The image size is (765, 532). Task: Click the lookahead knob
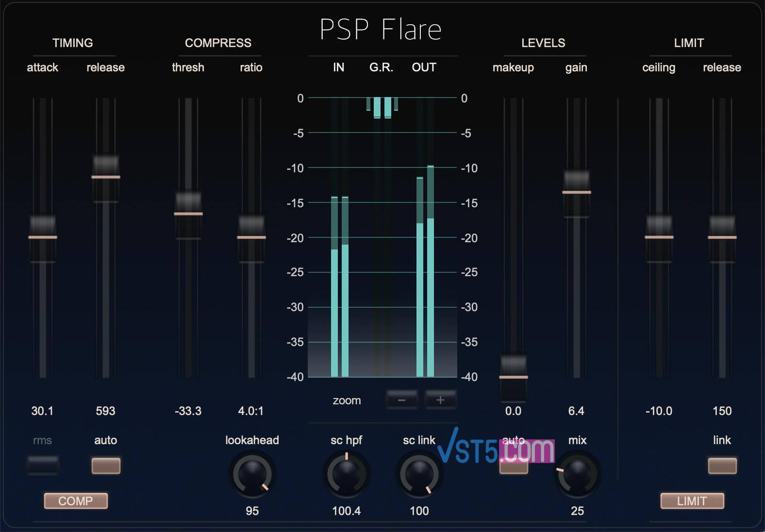(x=252, y=474)
